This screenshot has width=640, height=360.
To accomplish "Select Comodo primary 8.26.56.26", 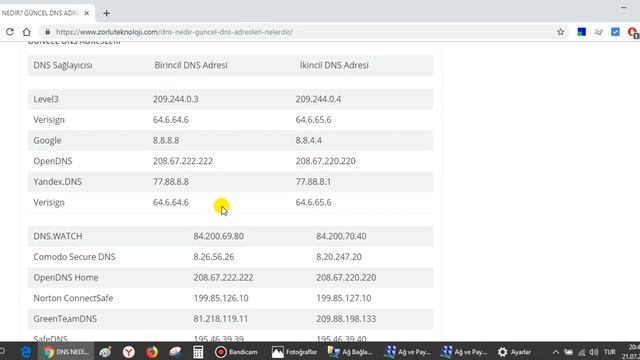I will 214,257.
